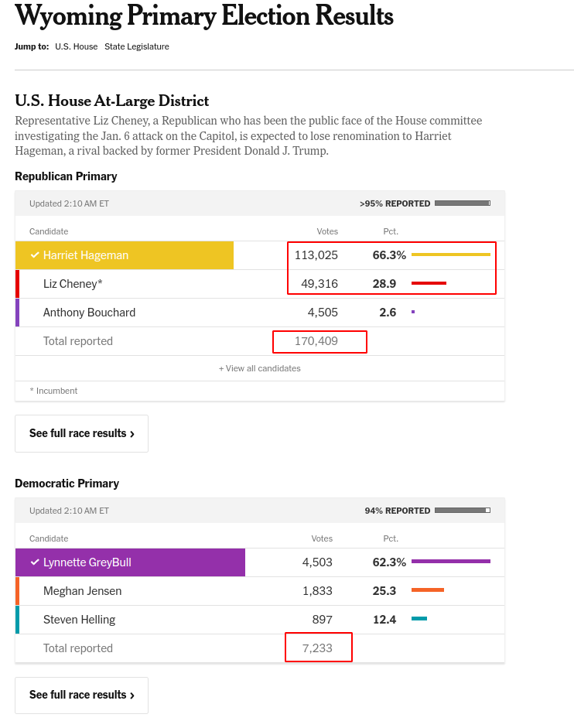Click Lynnette GreyBull's purple percentage bar
The width and height of the screenshot is (574, 728).
click(451, 562)
